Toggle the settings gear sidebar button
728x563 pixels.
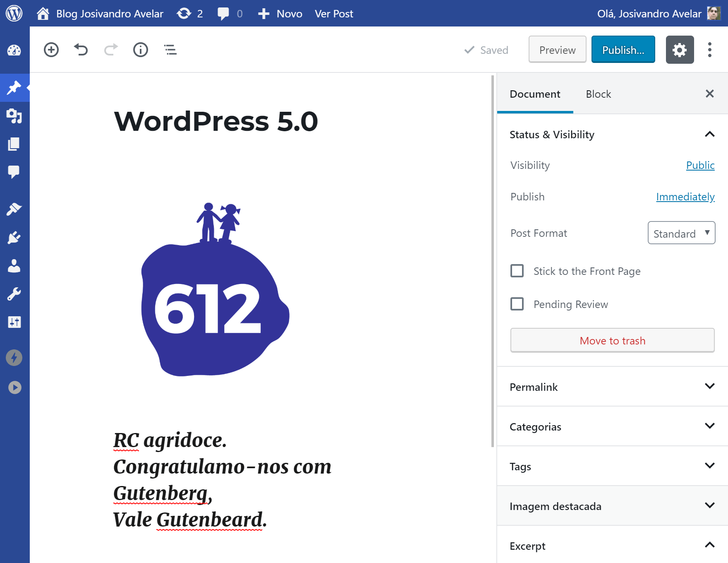(680, 50)
